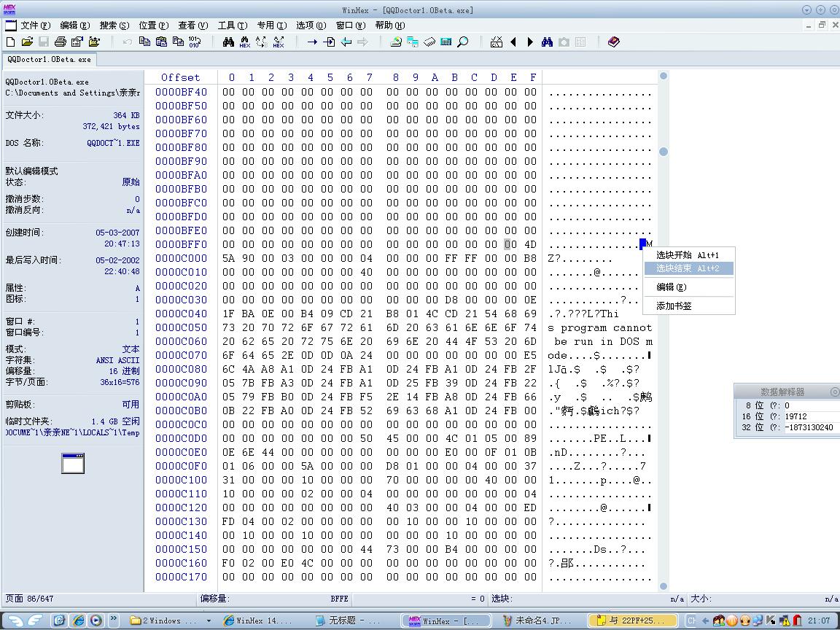Click the checkmark position manager toolbar icon
The width and height of the screenshot is (840, 630).
(x=497, y=42)
